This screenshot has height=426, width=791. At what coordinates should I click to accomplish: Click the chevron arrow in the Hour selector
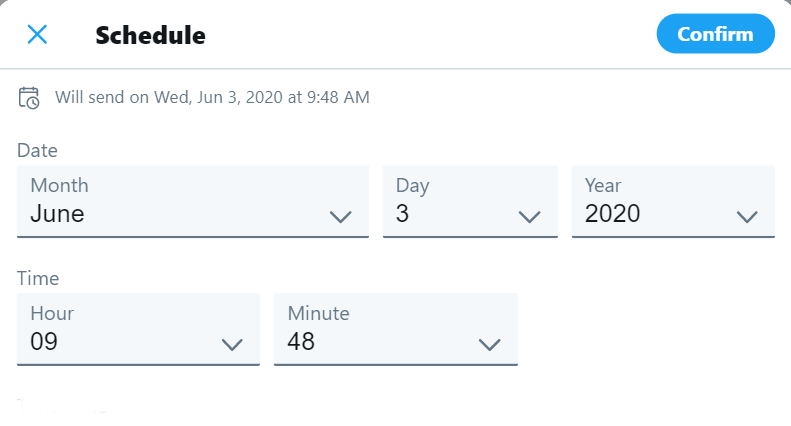[x=232, y=345]
